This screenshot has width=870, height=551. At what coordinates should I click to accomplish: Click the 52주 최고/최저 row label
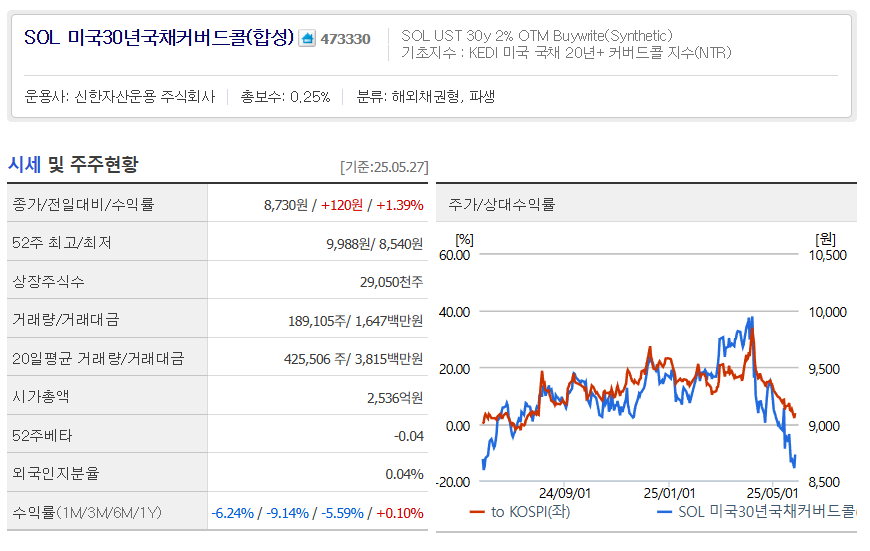point(62,242)
